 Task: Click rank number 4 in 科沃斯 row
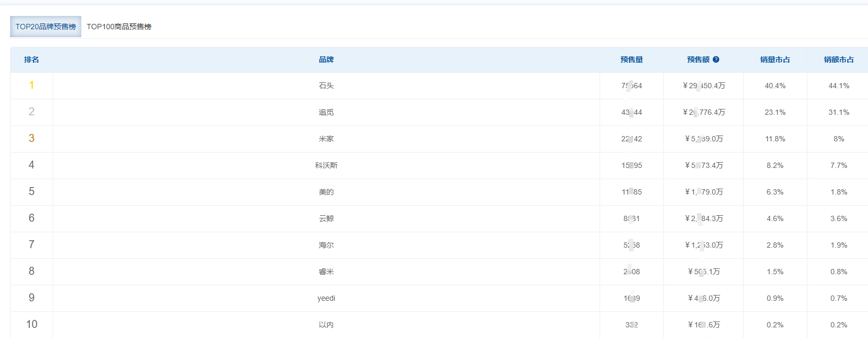[x=31, y=165]
